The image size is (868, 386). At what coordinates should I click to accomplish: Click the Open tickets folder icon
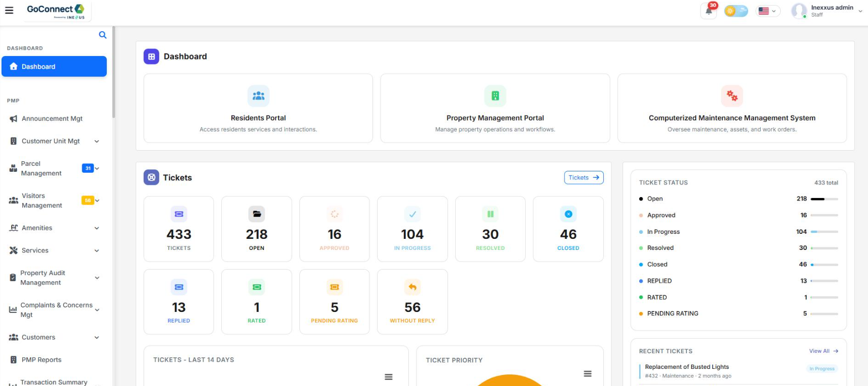click(x=257, y=214)
